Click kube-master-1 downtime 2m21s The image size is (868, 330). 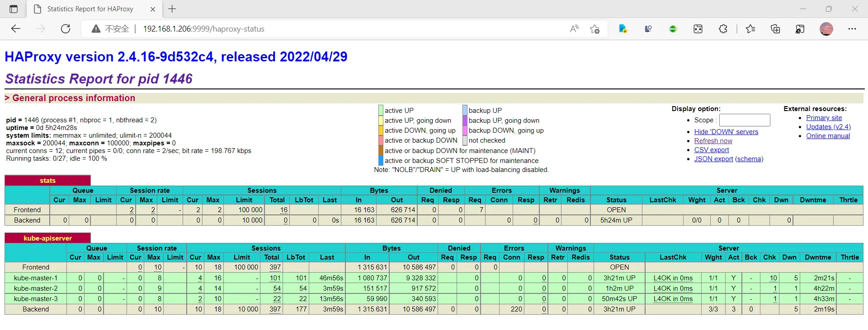pyautogui.click(x=824, y=278)
